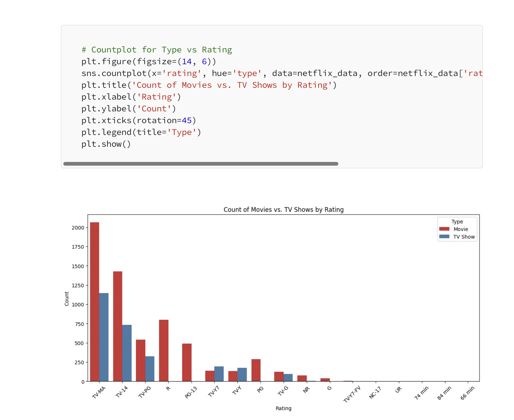Place cursor on the plt.show() line
The width and height of the screenshot is (514, 420).
pyautogui.click(x=106, y=144)
